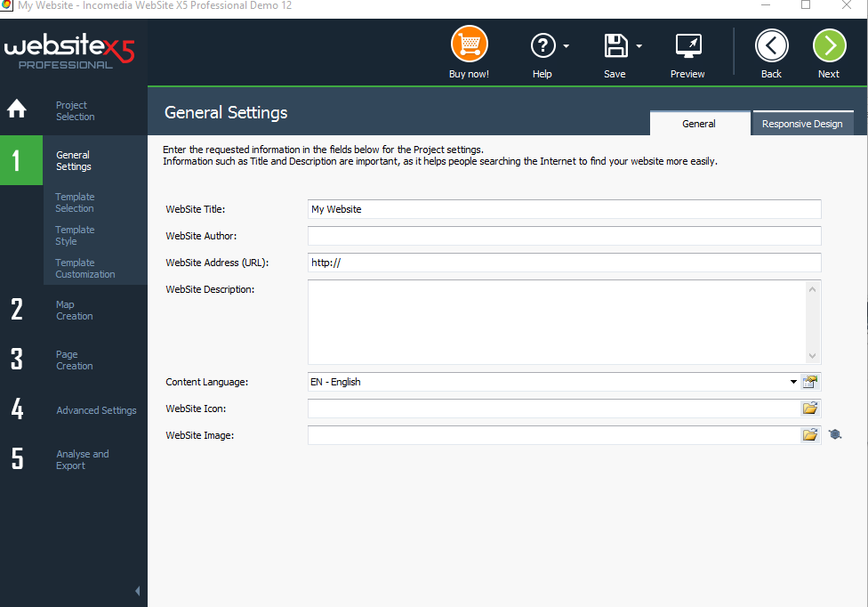Viewport: 868px width, 607px height.
Task: Select step 5 number icon
Action: tap(17, 458)
